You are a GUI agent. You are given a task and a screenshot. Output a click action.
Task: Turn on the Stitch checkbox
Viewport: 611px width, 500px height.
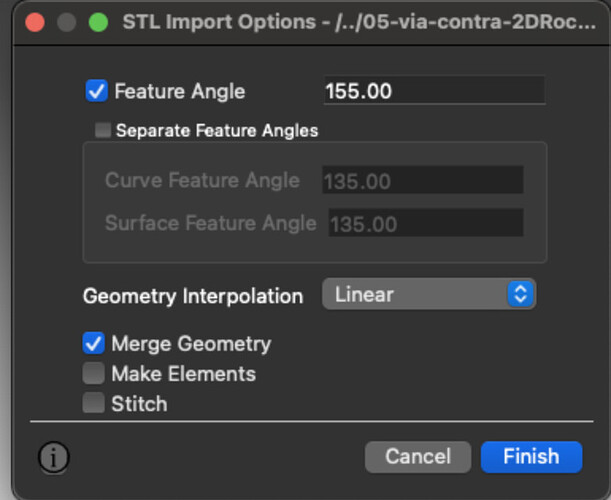[94, 403]
